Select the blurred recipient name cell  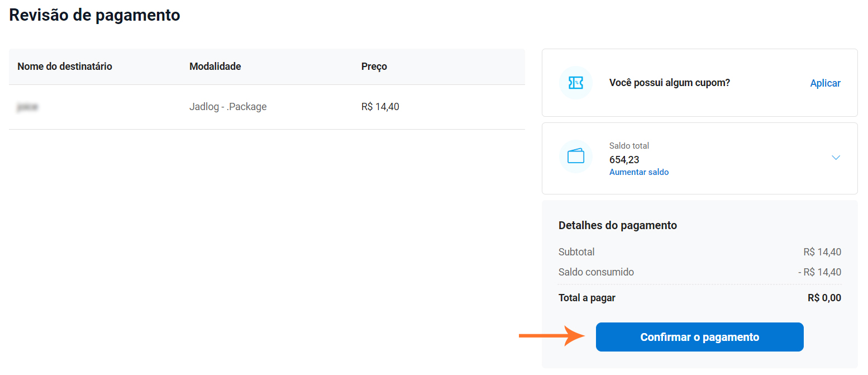click(x=27, y=107)
